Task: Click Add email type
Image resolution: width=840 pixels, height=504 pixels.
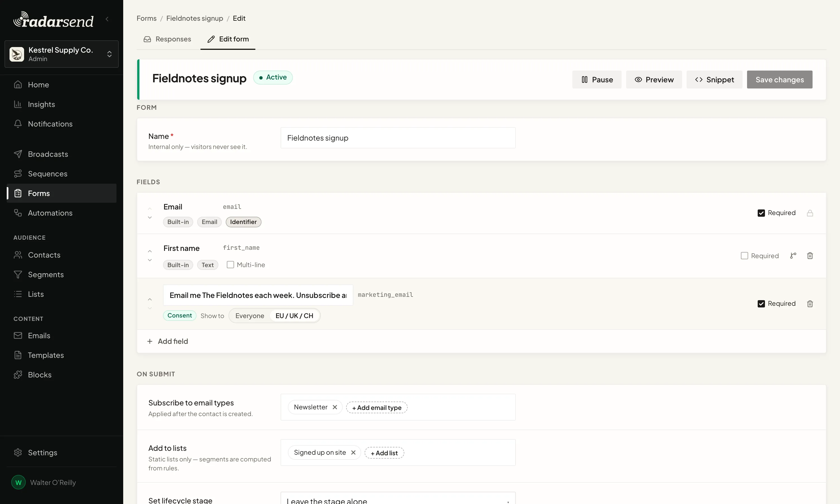Action: click(377, 408)
